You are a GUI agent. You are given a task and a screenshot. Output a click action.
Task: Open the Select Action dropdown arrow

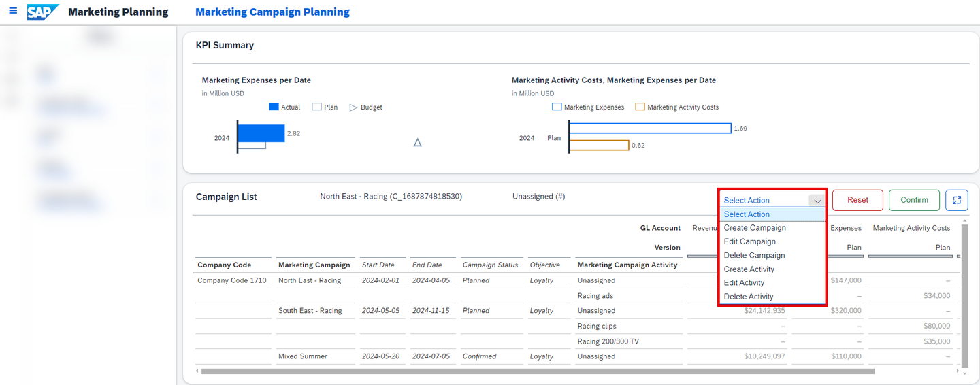(x=817, y=201)
